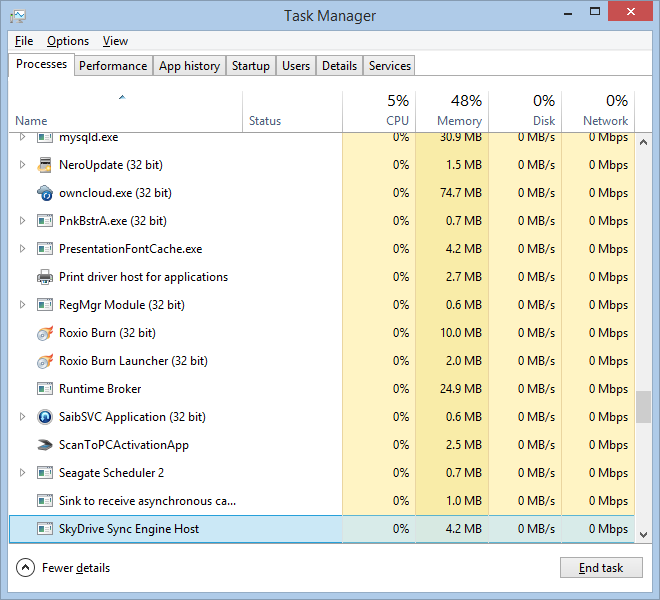The image size is (660, 600).
Task: Click the vertical scrollbar down arrow
Action: [643, 535]
